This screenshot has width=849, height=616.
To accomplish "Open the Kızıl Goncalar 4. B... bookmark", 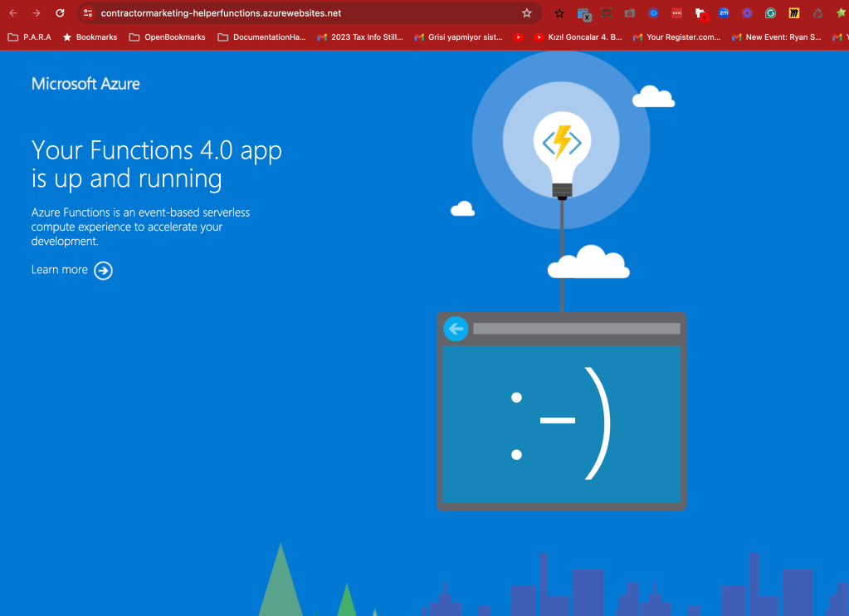I will pos(578,37).
